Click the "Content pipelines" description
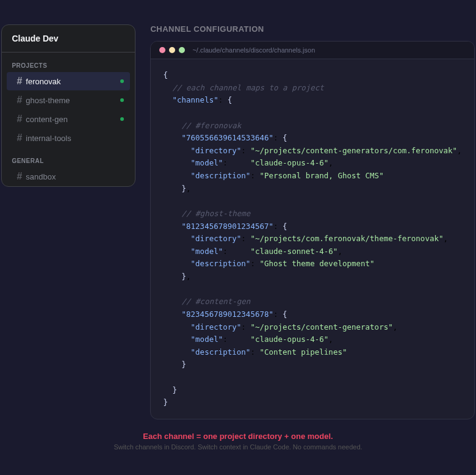The image size is (476, 475). (303, 352)
